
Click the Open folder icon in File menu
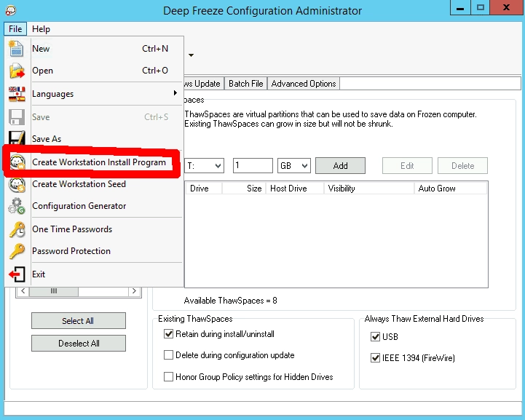[x=17, y=71]
